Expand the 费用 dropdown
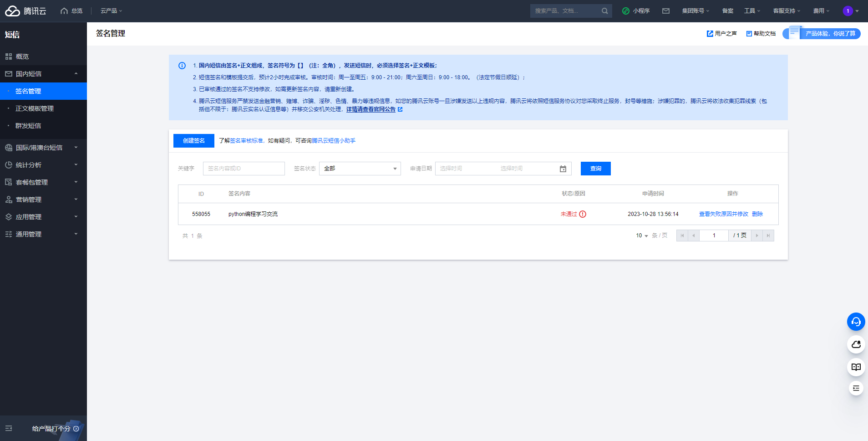Viewport: 868px width, 441px height. [821, 11]
